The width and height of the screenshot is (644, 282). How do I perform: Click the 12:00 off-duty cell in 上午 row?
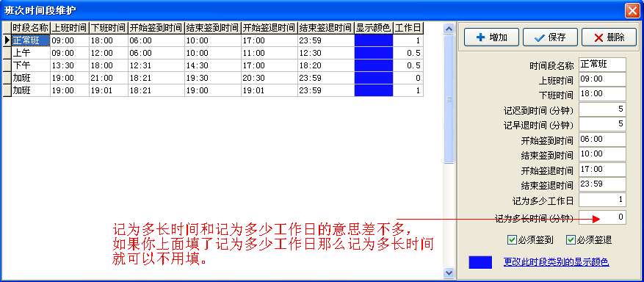109,54
